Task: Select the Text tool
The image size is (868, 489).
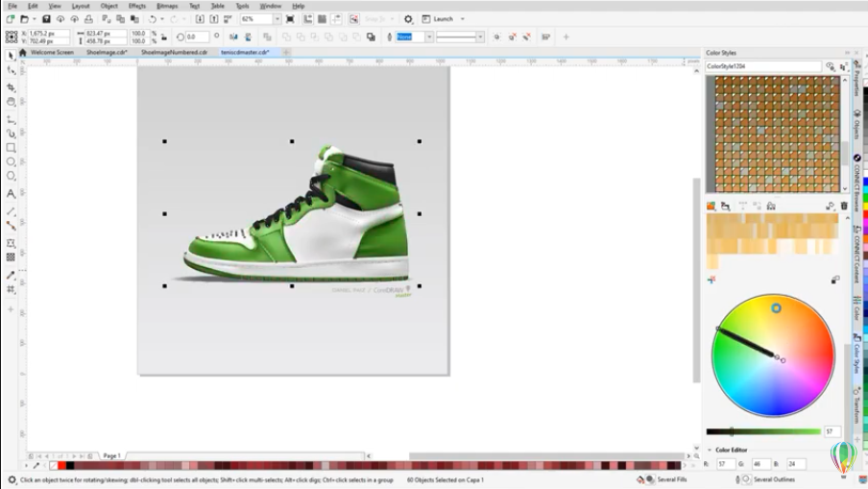Action: point(11,194)
